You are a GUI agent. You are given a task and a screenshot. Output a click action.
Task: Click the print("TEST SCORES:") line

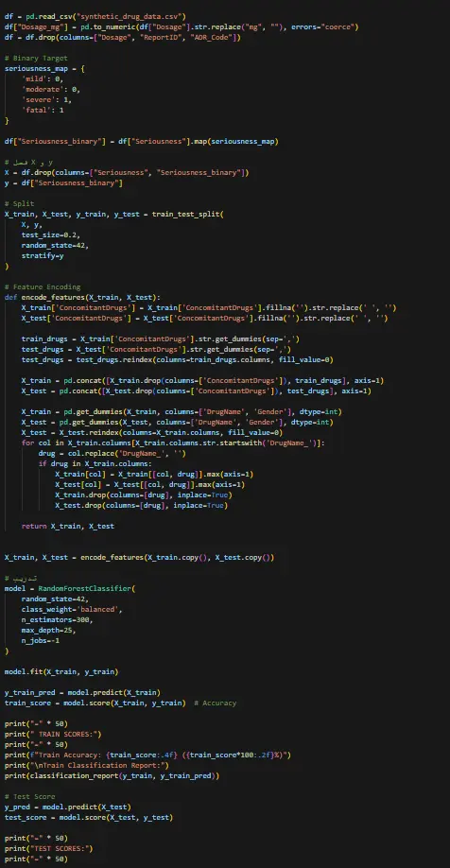(x=49, y=849)
